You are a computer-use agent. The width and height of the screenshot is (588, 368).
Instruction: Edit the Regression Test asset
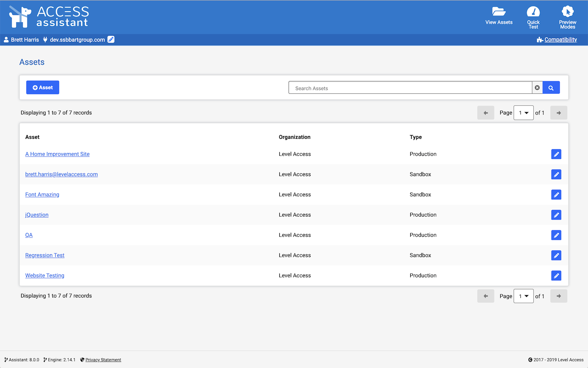(x=556, y=255)
